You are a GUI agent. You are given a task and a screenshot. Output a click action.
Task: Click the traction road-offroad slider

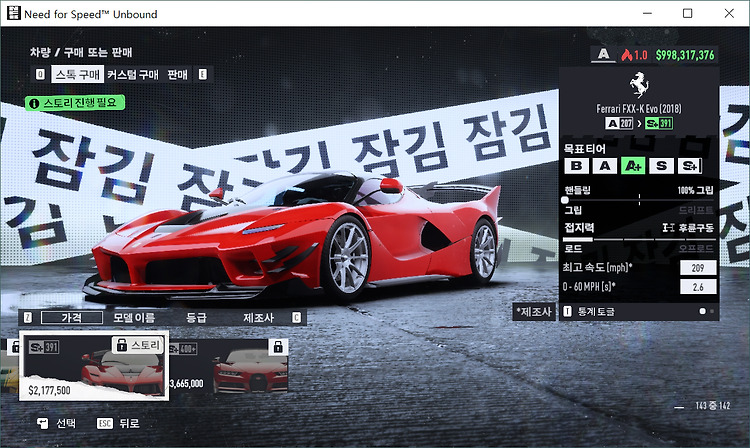(x=639, y=239)
